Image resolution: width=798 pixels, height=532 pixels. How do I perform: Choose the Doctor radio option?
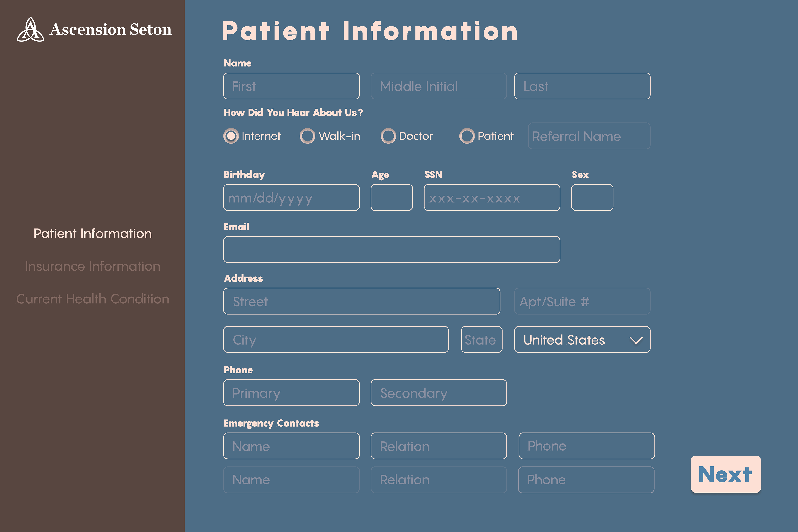pos(388,136)
